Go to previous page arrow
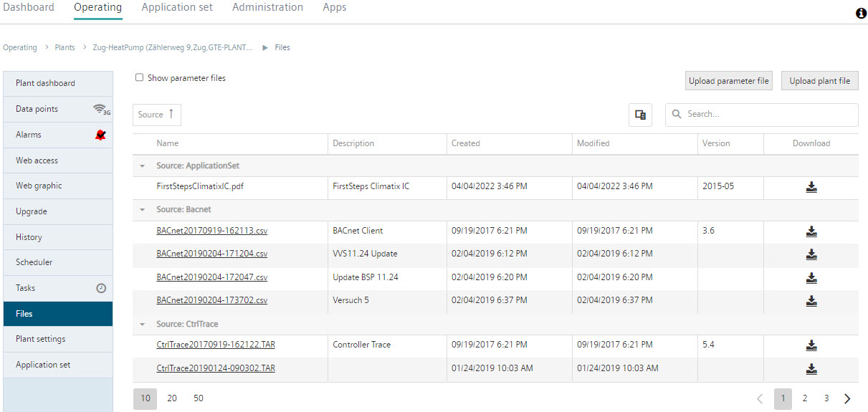Screen dimensions: 868x412 (760, 398)
